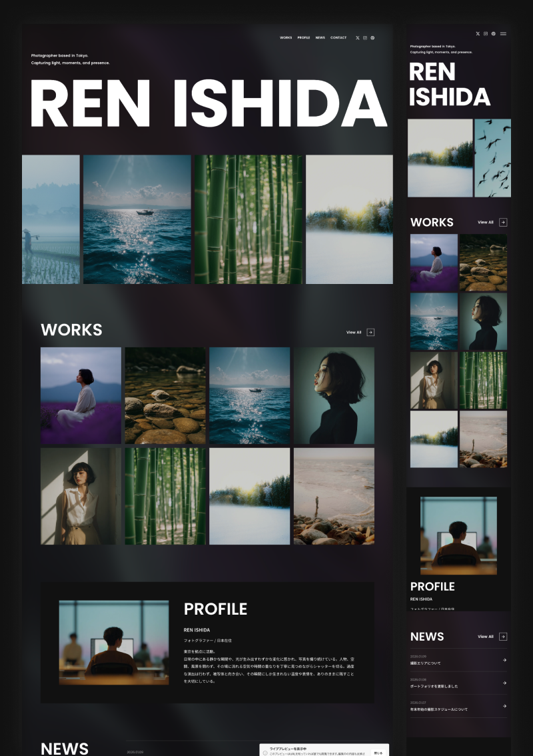Click arrow box next to mobile NEWS View All
Image resolution: width=533 pixels, height=756 pixels.
pos(503,637)
